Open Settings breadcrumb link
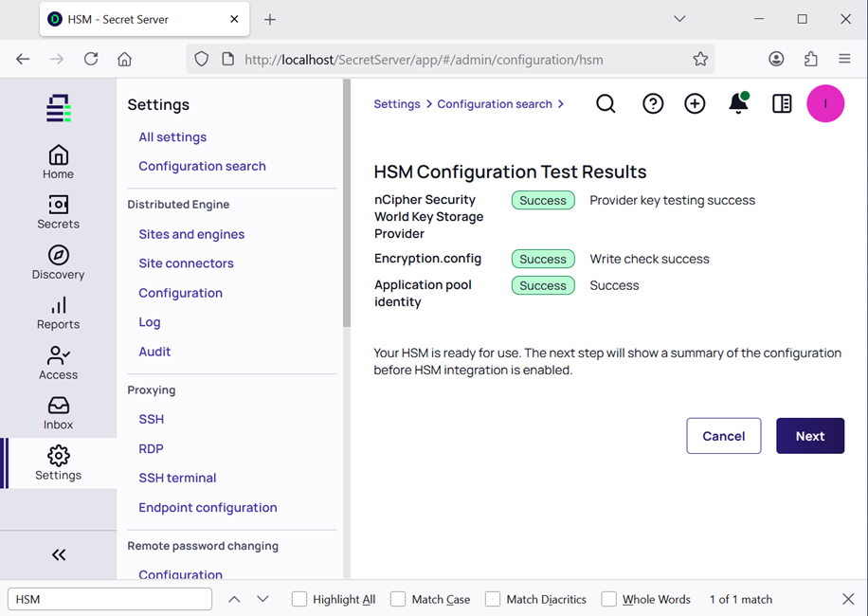 pyautogui.click(x=397, y=104)
